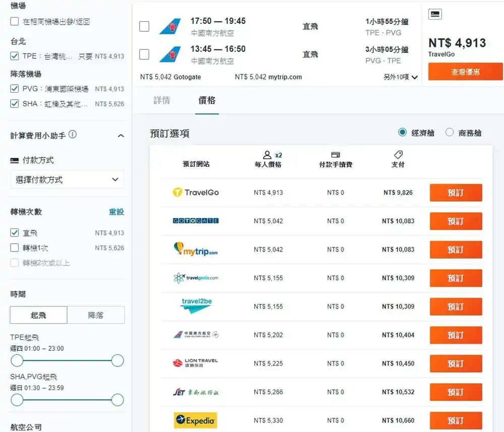The image size is (504, 432).
Task: Click 預訂 for Lion Travel
Action: pos(456,363)
